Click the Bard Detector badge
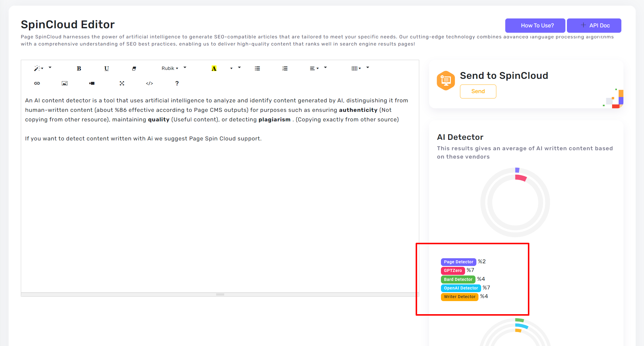 pos(458,279)
